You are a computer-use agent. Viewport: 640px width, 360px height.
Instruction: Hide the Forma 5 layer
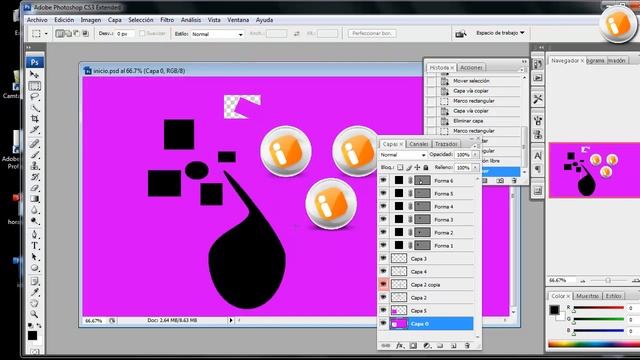tap(383, 193)
